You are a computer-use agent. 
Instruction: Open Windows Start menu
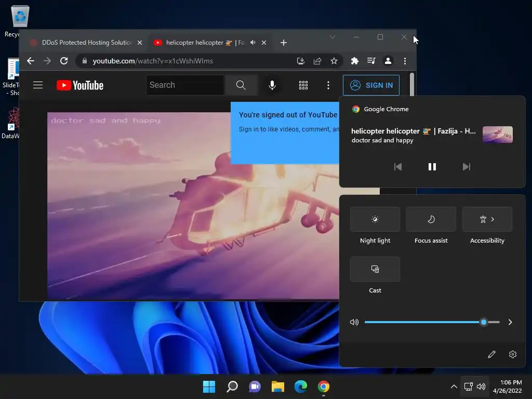[209, 387]
